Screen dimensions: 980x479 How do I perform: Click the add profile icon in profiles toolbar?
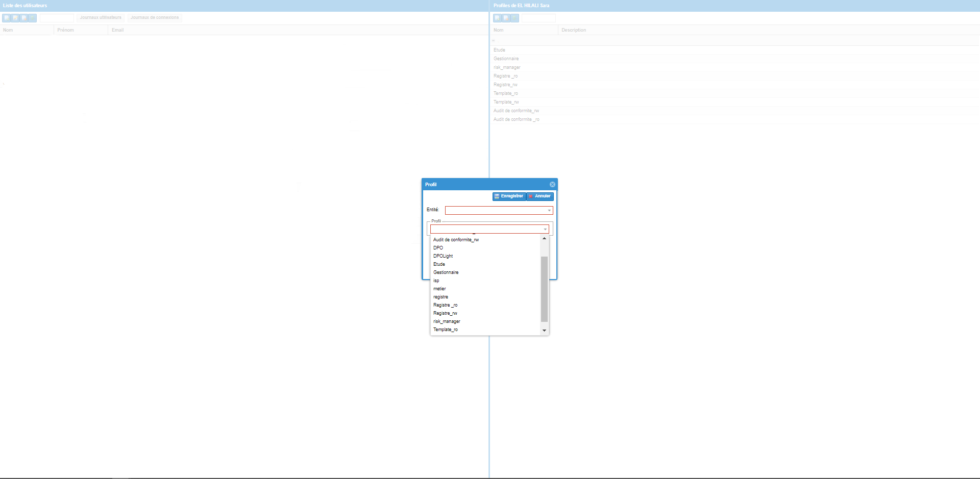[x=497, y=18]
